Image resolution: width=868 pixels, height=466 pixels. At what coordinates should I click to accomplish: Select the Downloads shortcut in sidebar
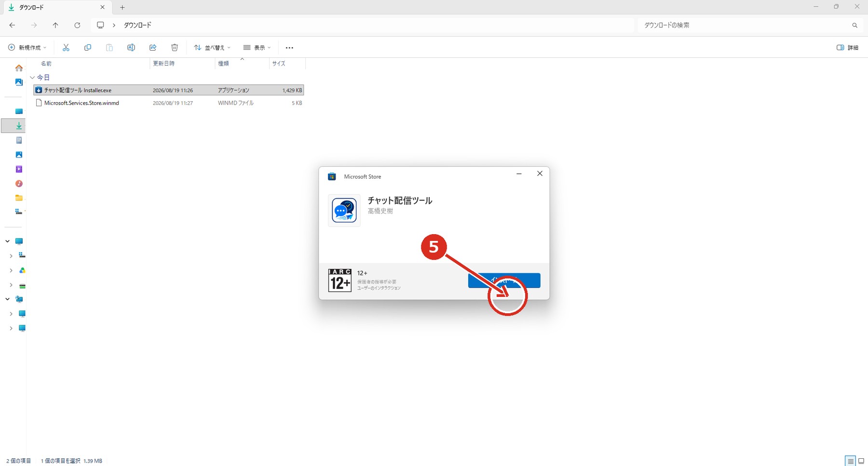coord(19,126)
